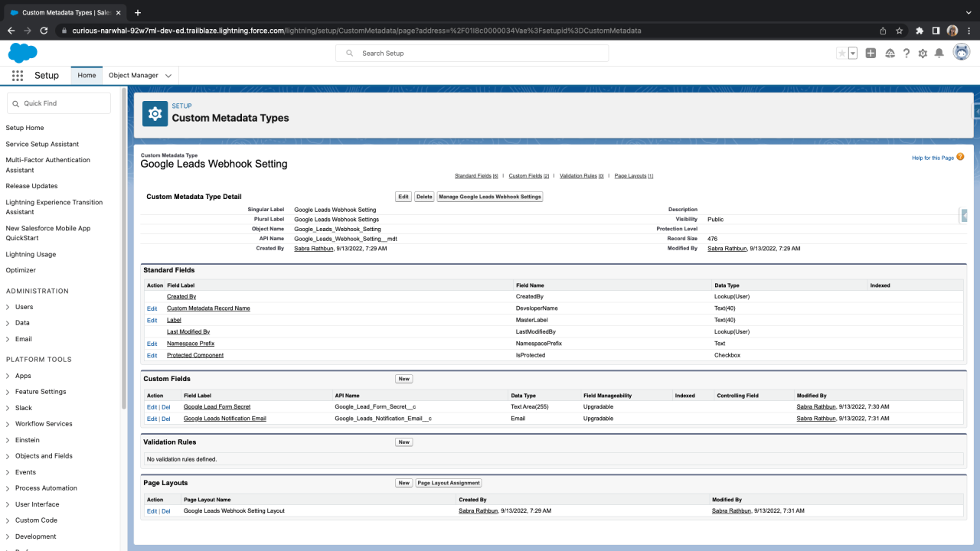980x551 pixels.
Task: Expand the Users section in sidebar
Action: (x=8, y=307)
